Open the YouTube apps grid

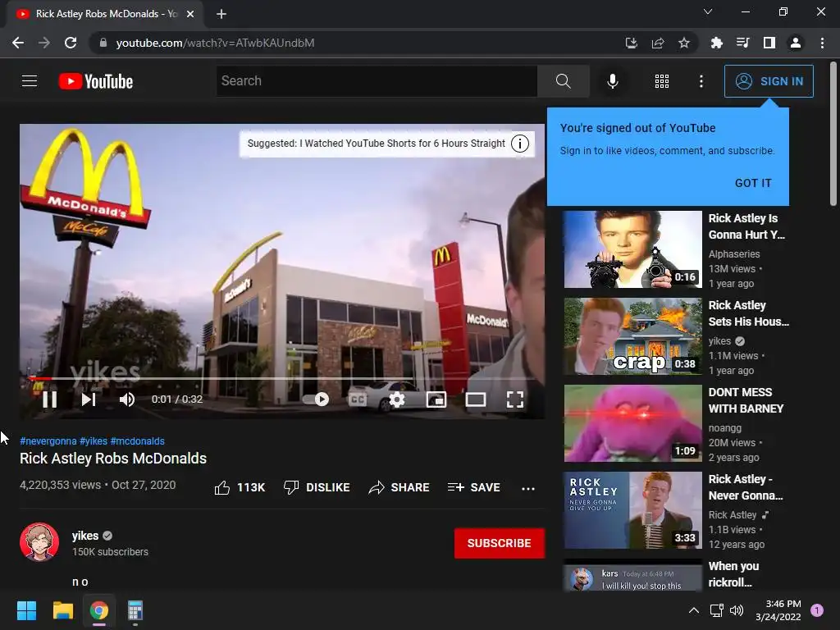(x=662, y=81)
